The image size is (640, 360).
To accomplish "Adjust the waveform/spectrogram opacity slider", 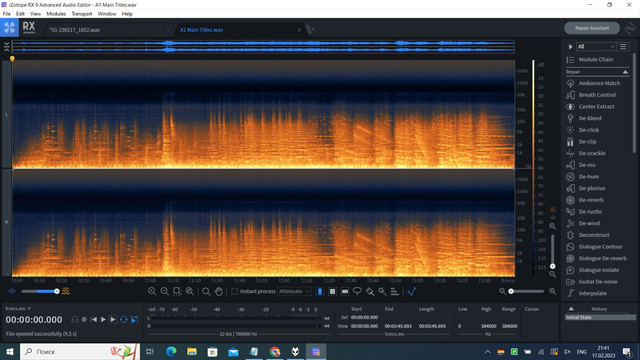I will coord(40,291).
